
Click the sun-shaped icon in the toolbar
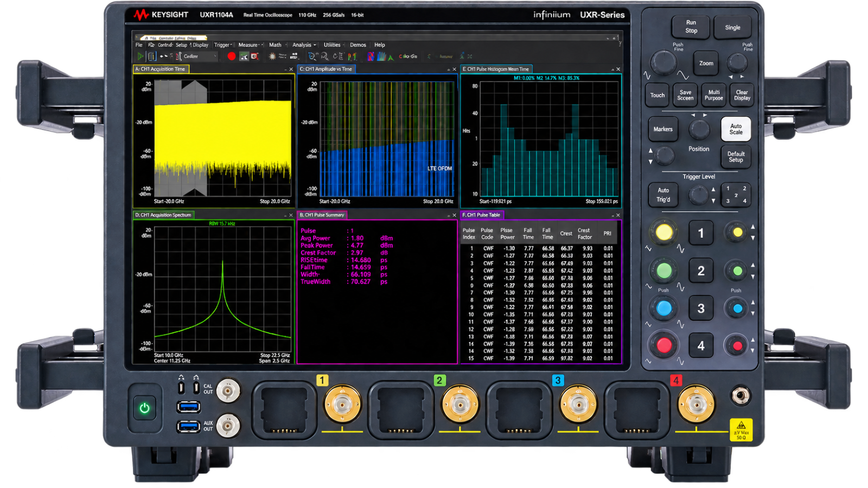click(x=272, y=56)
